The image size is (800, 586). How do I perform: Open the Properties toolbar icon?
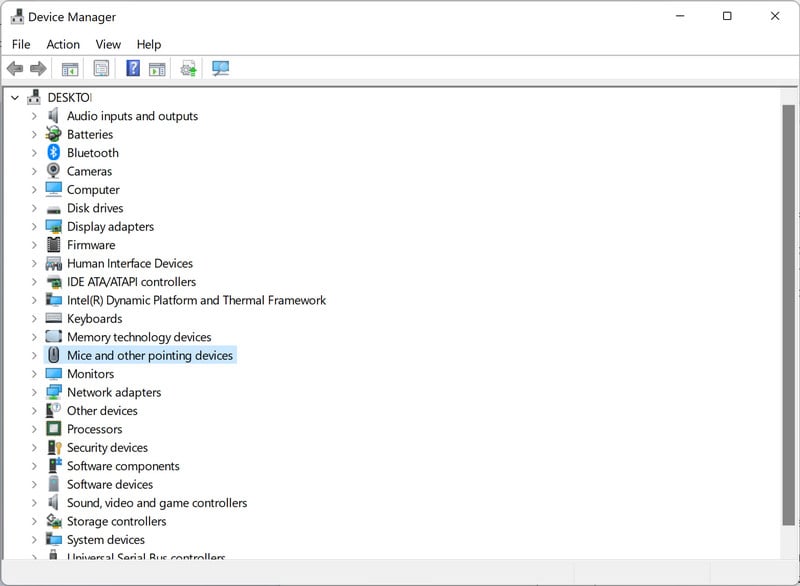[x=101, y=68]
